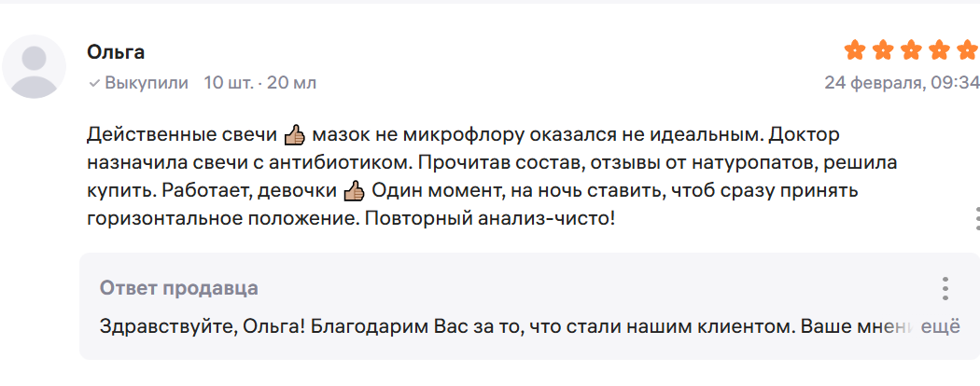The height and width of the screenshot is (386, 980).
Task: Click the fifth rating star
Action: pyautogui.click(x=966, y=50)
